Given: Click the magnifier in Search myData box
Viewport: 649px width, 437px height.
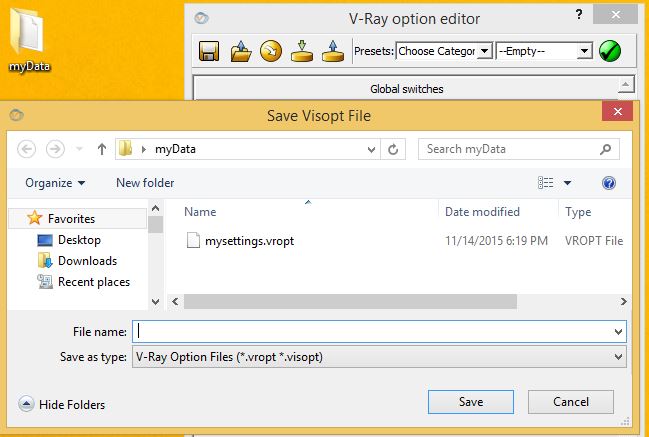Looking at the screenshot, I should point(605,149).
